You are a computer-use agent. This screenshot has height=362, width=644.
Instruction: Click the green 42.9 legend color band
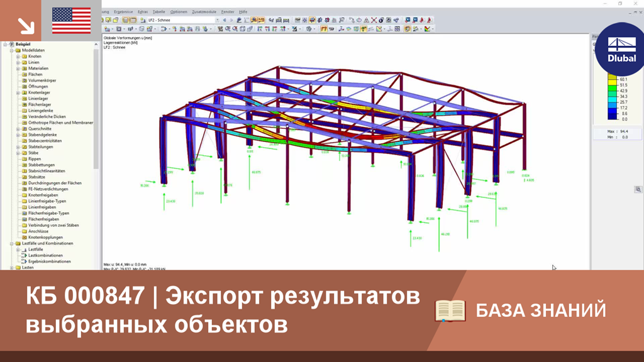pos(612,88)
